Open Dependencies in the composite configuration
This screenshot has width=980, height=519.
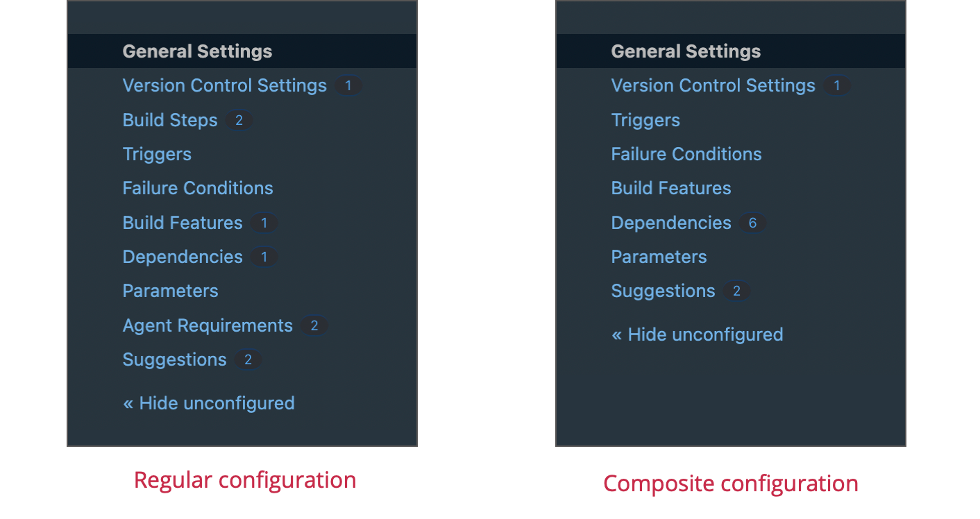coord(670,222)
